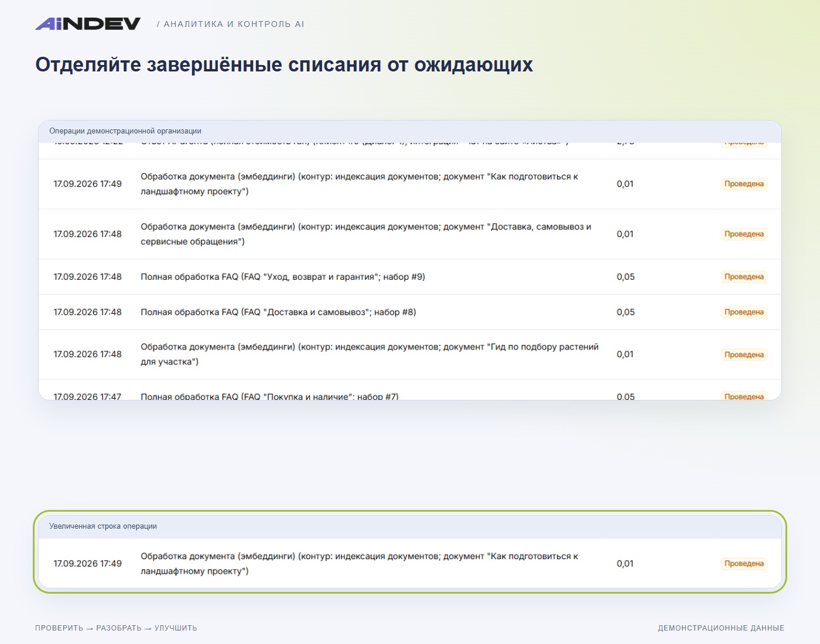Open the «Аналитика и контроль AI» breadcrumb
Screen dimensions: 820x644
(x=231, y=24)
